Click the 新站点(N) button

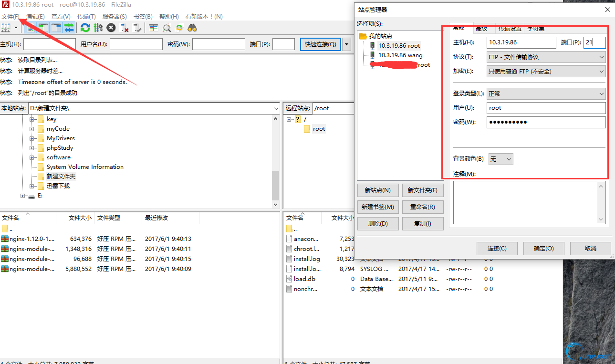coord(378,190)
